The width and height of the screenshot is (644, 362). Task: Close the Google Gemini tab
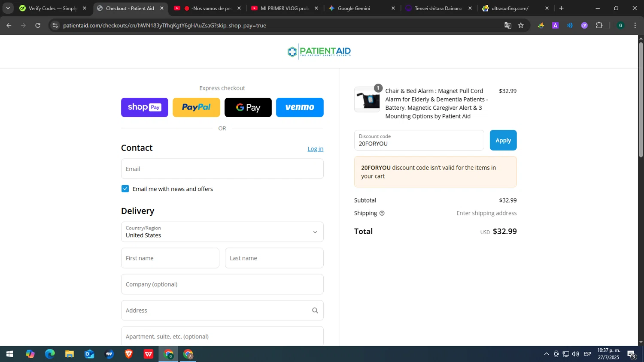(x=393, y=8)
